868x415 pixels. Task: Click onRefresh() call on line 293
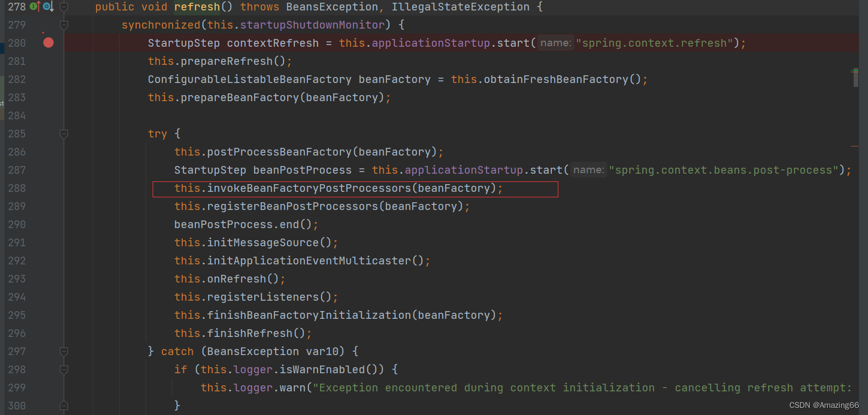243,279
